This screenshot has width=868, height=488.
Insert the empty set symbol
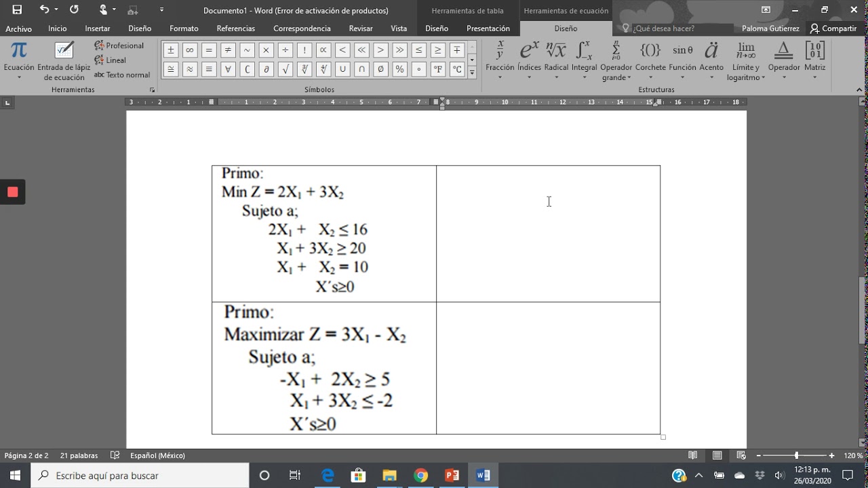tap(380, 69)
